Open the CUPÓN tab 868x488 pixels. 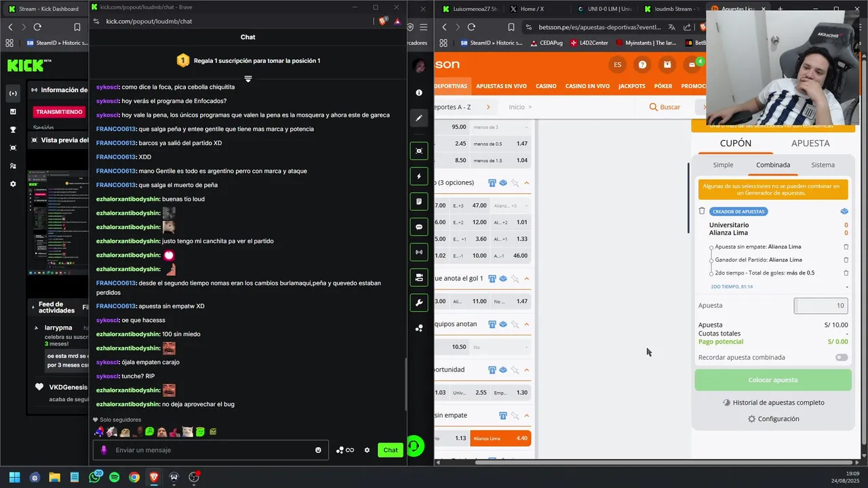tap(735, 143)
